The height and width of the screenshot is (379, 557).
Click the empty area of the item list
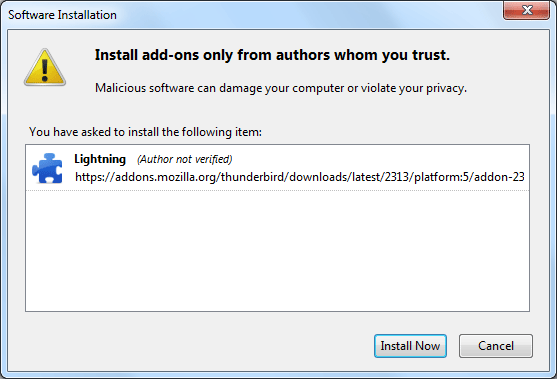click(277, 250)
